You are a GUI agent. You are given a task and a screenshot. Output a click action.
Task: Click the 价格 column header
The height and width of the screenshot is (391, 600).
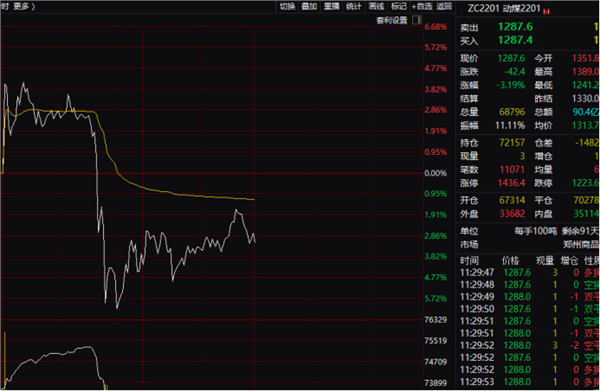click(x=510, y=261)
